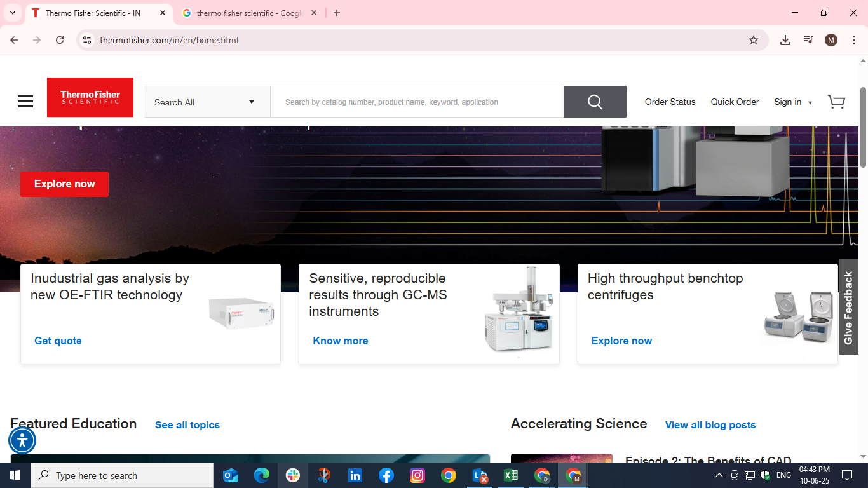Image resolution: width=868 pixels, height=488 pixels.
Task: Go forward in browser history
Action: pos(37,40)
